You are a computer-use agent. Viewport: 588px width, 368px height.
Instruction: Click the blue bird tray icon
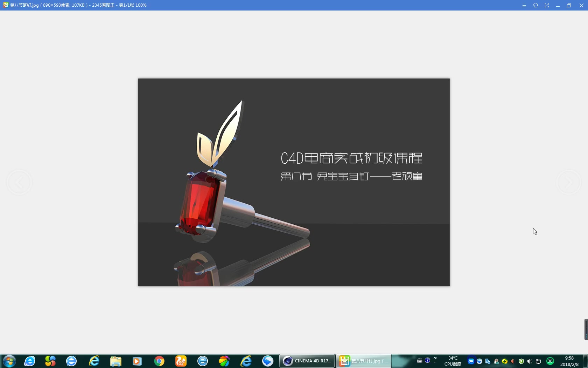pyautogui.click(x=479, y=361)
